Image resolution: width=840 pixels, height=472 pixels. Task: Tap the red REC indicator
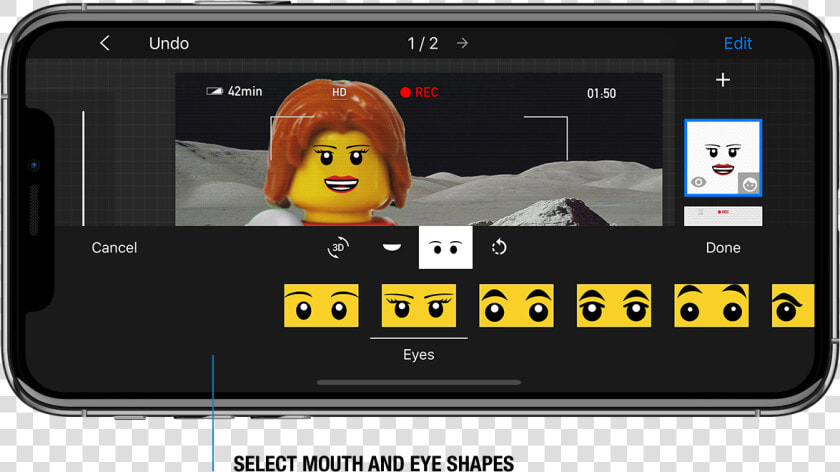click(419, 92)
